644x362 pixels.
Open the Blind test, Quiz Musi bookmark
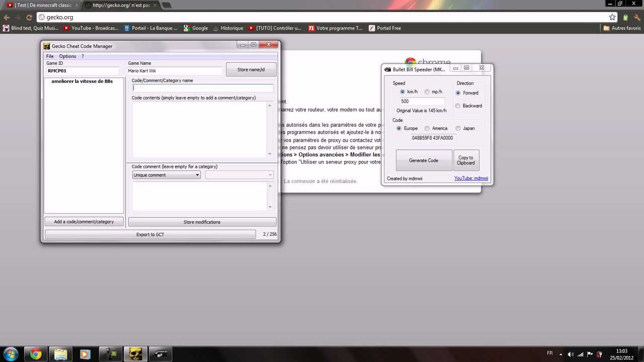pyautogui.click(x=31, y=28)
